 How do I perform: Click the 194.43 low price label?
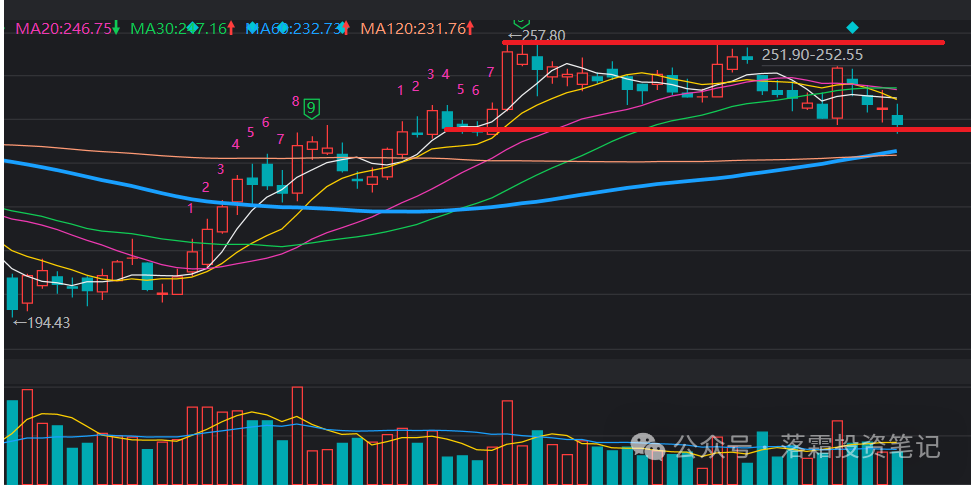[41, 323]
